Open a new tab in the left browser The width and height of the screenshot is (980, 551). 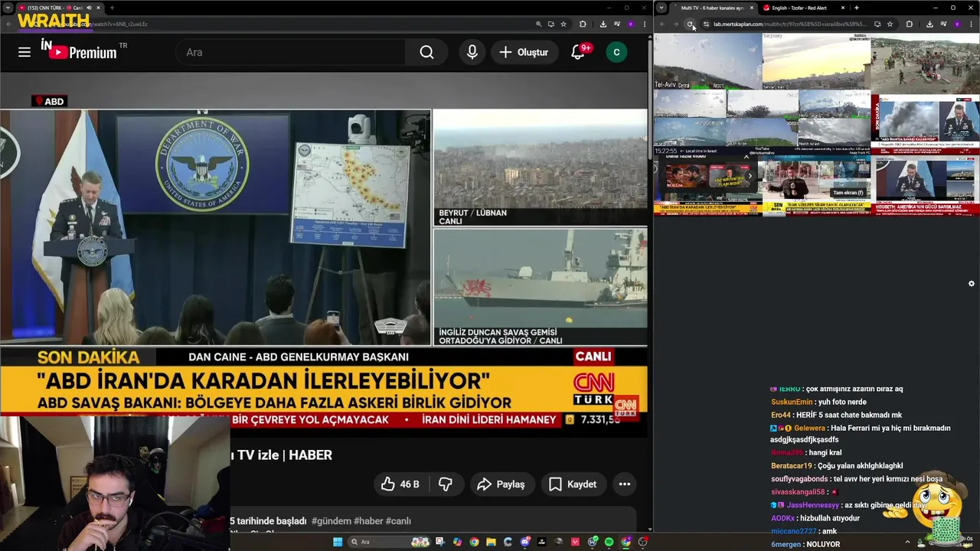112,8
